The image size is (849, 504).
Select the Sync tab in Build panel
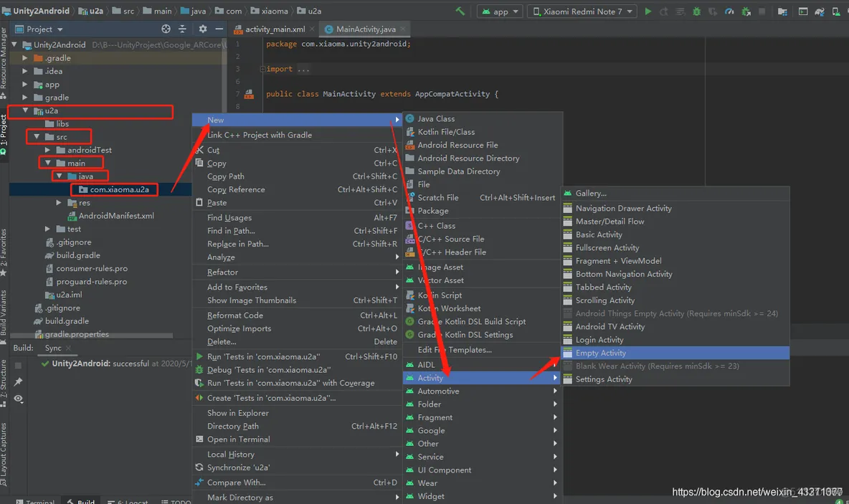coord(53,348)
